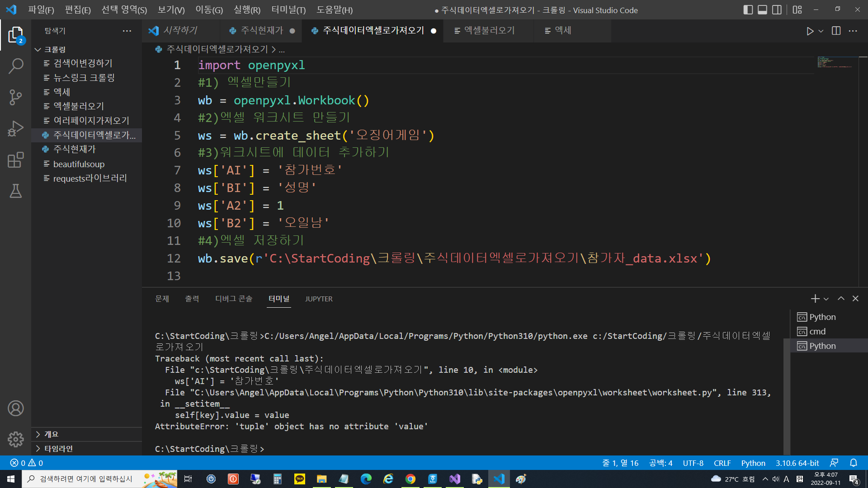The image size is (868, 488).
Task: Split the editor to the right
Action: click(836, 31)
